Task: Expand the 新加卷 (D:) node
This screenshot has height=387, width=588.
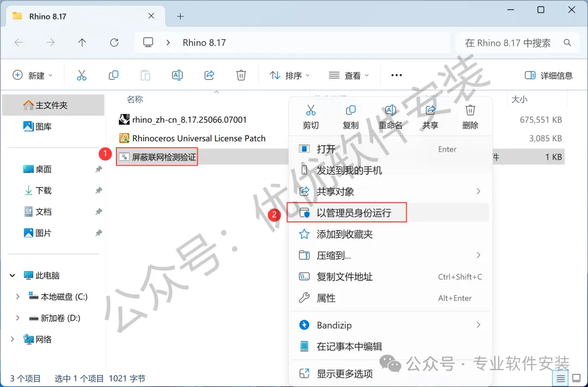Action: pyautogui.click(x=17, y=318)
